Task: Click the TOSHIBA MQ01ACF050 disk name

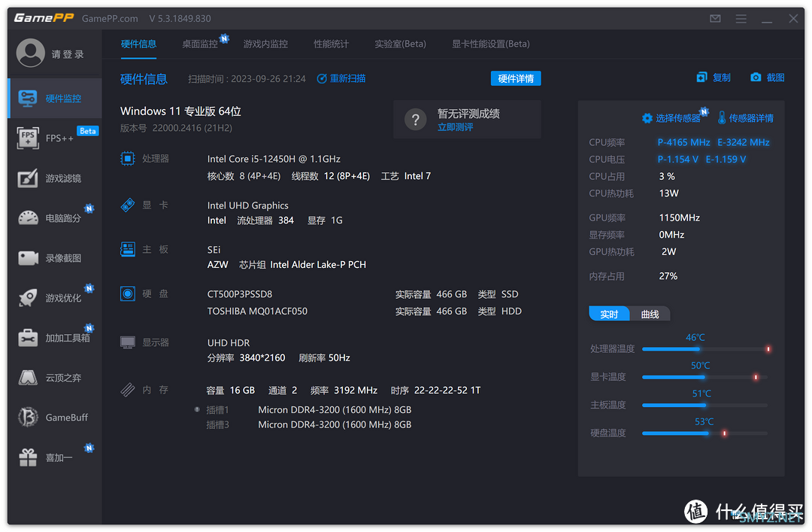Action: (257, 311)
